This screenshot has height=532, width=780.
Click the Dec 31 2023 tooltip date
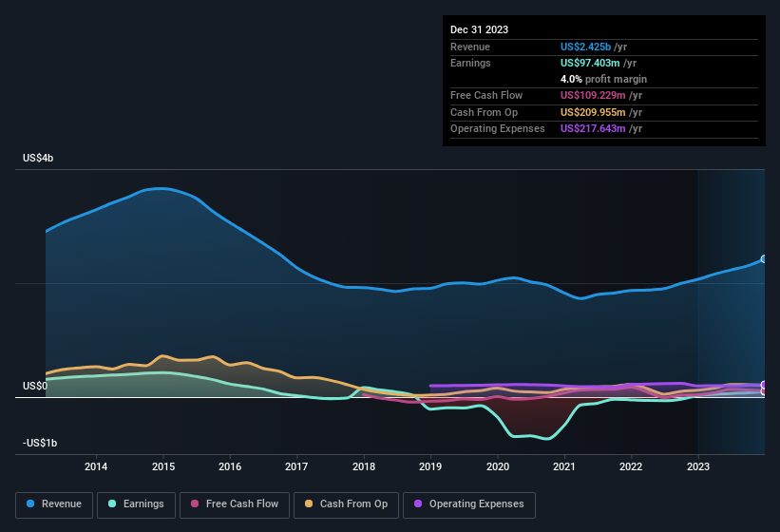pyautogui.click(x=480, y=29)
